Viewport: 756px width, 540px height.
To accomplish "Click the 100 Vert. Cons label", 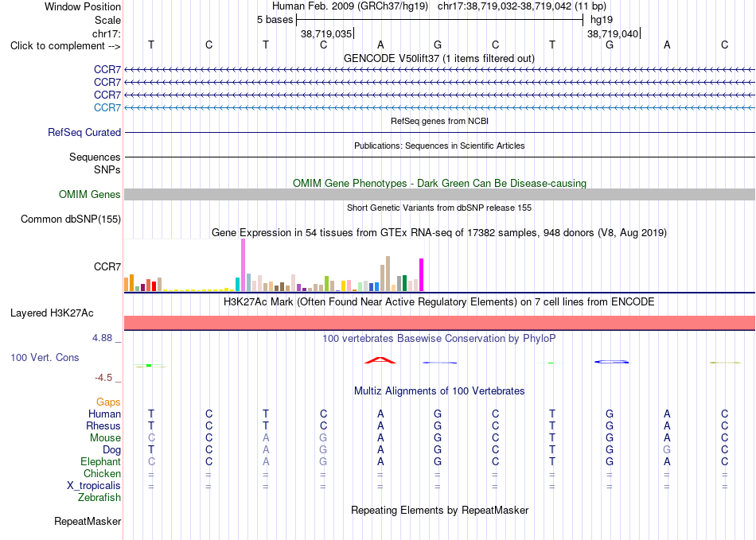I will click(45, 357).
